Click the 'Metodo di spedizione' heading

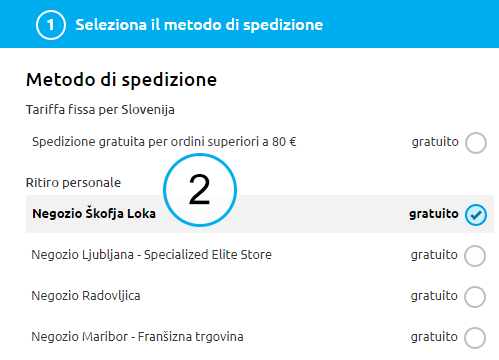click(x=121, y=80)
